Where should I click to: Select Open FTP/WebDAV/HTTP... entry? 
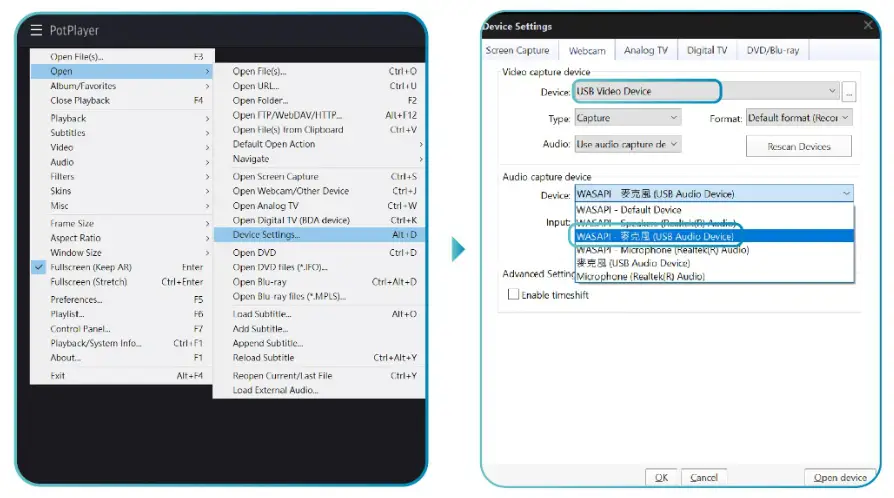pos(319,115)
